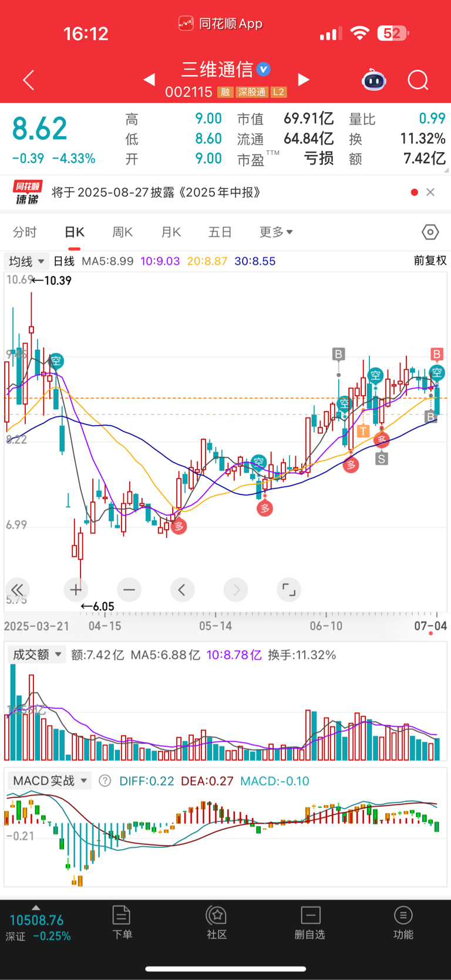This screenshot has height=980, width=451.
Task: Tap the gray S marker on the chart
Action: (x=382, y=459)
